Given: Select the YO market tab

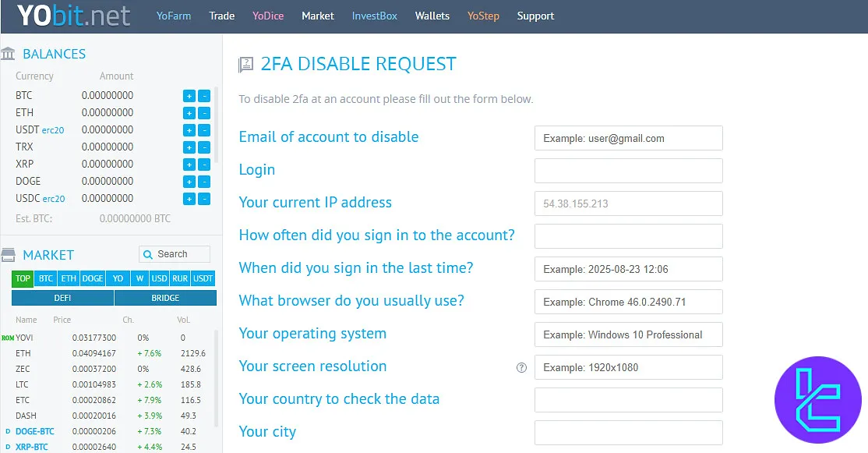Looking at the screenshot, I should (118, 278).
